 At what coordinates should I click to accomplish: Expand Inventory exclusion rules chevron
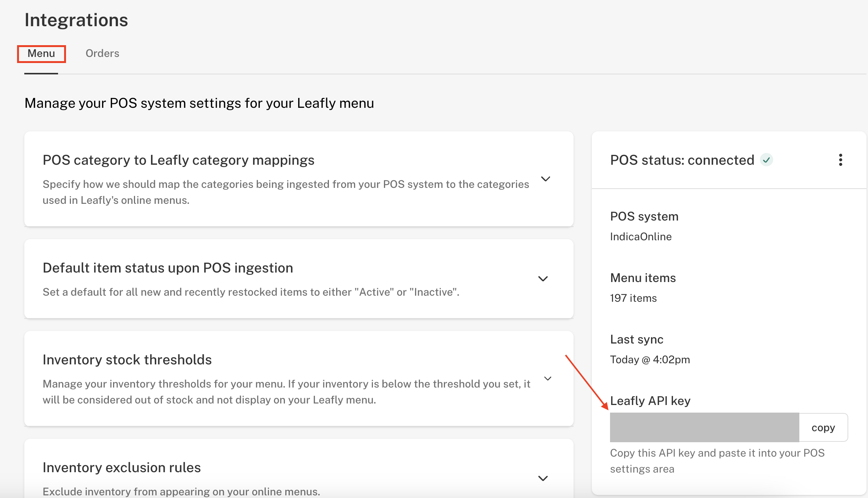(543, 478)
